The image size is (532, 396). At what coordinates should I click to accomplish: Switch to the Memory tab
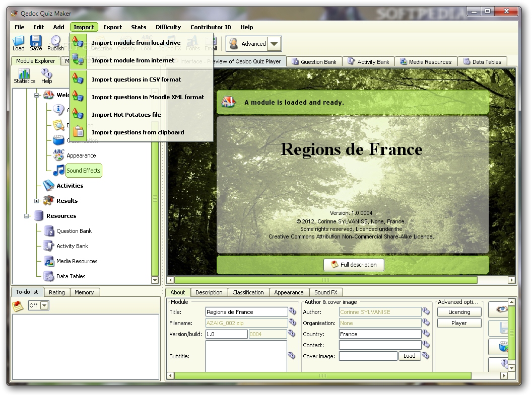84,292
